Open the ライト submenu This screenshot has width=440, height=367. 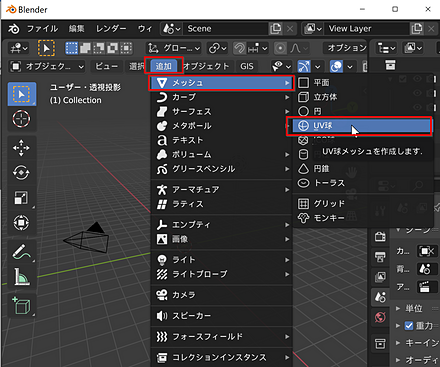[222, 260]
